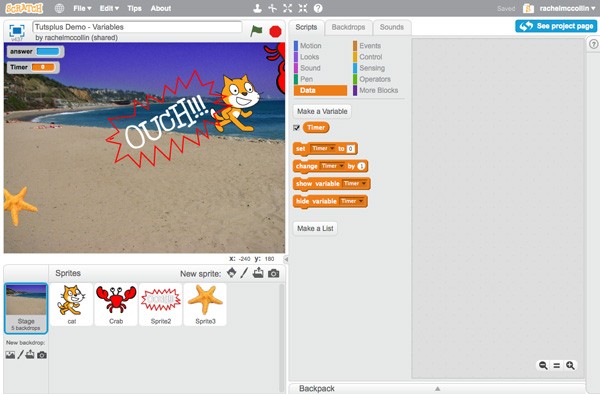Select the Grow sprite tool

coord(288,8)
